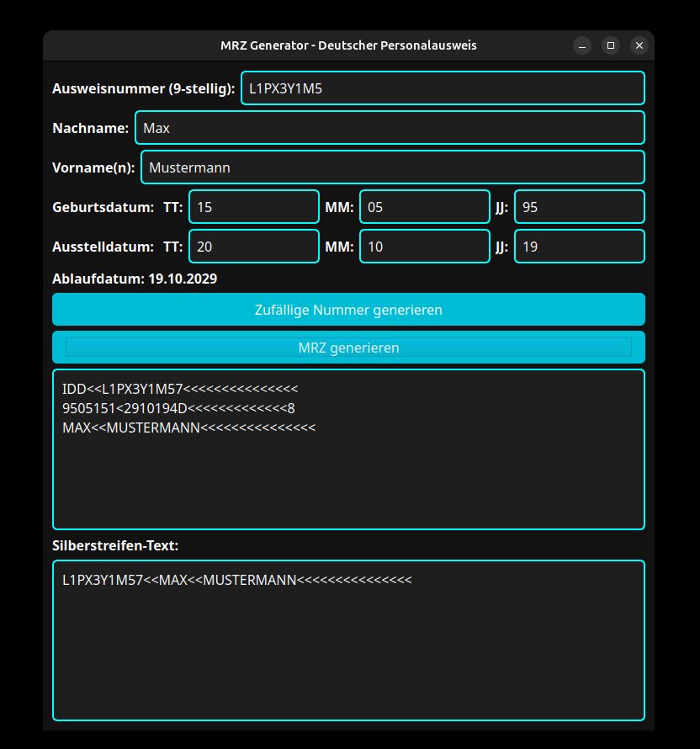Minimize the MRZ Generator window

point(582,45)
